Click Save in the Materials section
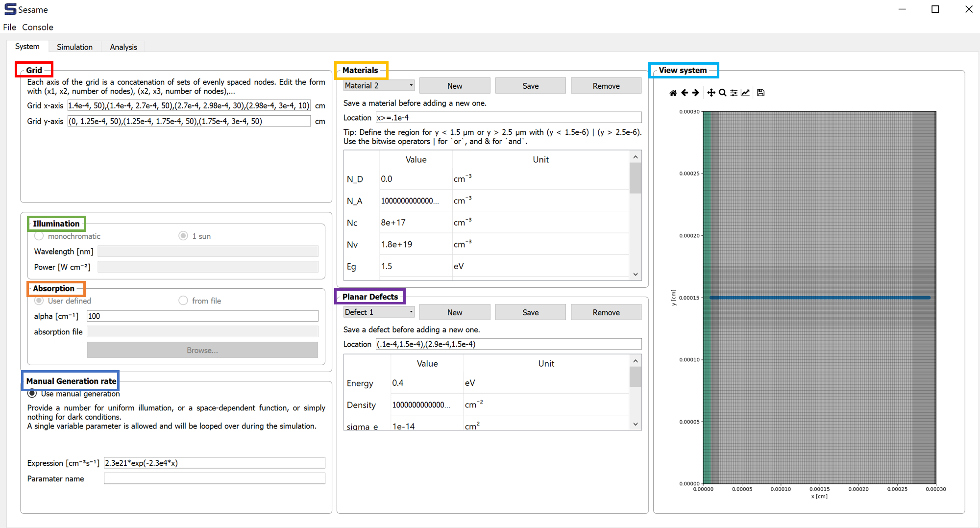The width and height of the screenshot is (980, 528). pyautogui.click(x=531, y=86)
